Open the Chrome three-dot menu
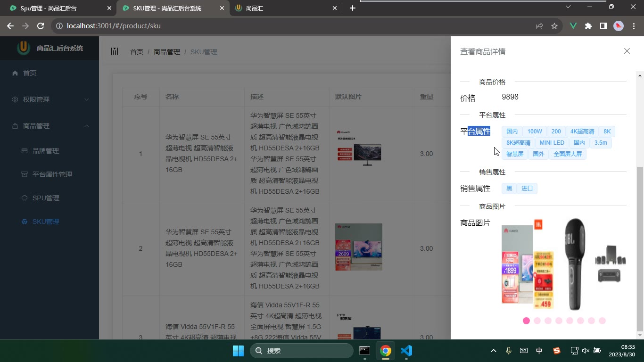The width and height of the screenshot is (644, 362). 634,26
